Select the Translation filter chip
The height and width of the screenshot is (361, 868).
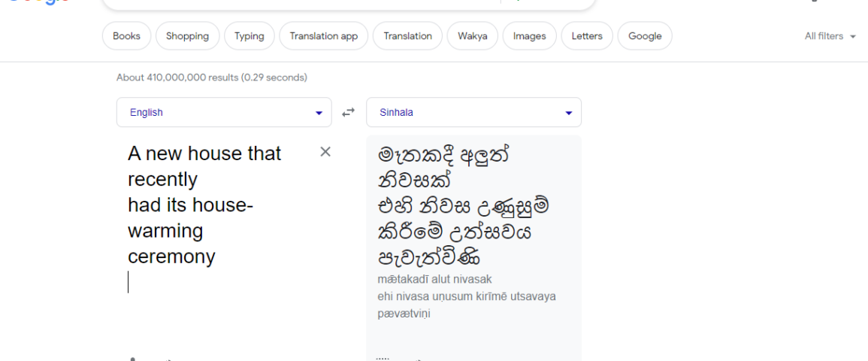[x=408, y=36]
